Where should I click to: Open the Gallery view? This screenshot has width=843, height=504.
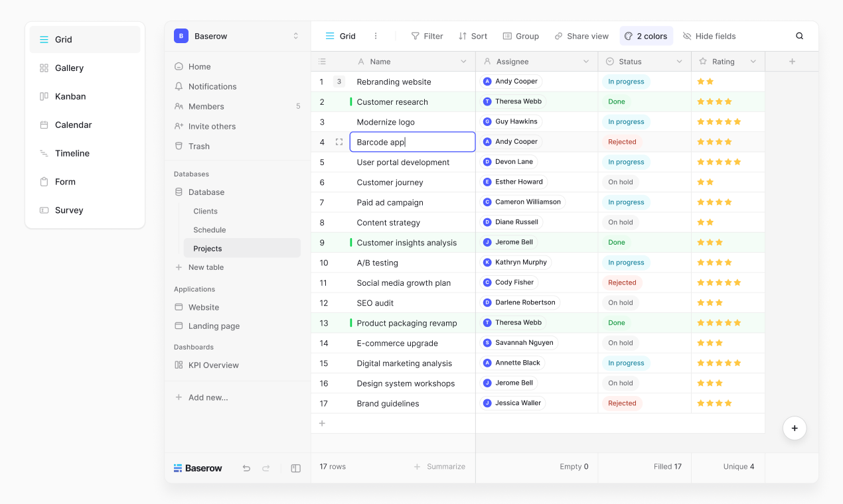[x=69, y=68]
